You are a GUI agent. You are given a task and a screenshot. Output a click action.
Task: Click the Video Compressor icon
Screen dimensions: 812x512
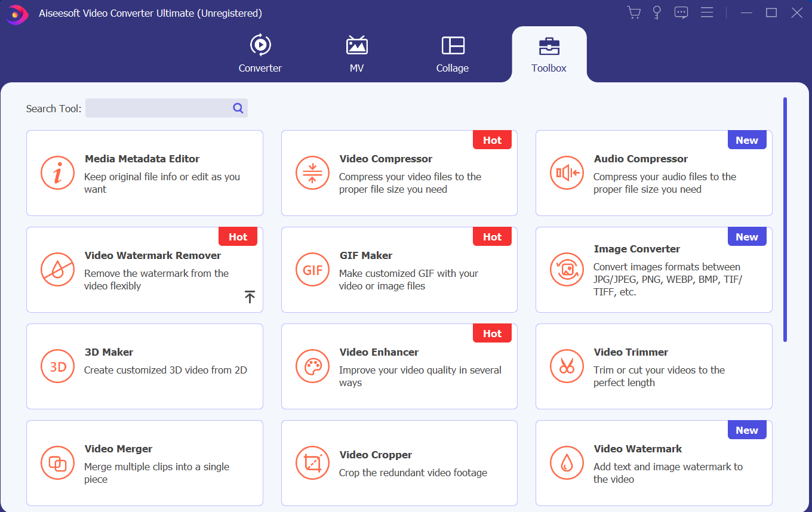pyautogui.click(x=312, y=173)
